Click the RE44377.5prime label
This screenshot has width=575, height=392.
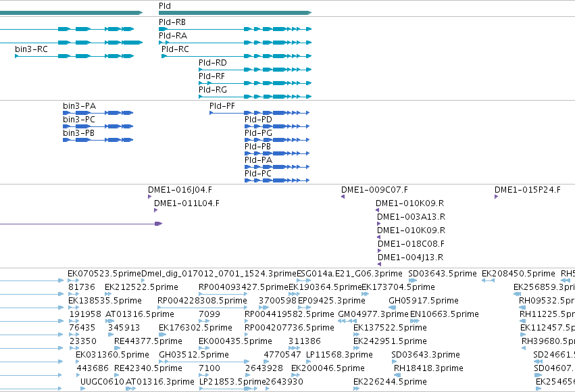click(148, 342)
